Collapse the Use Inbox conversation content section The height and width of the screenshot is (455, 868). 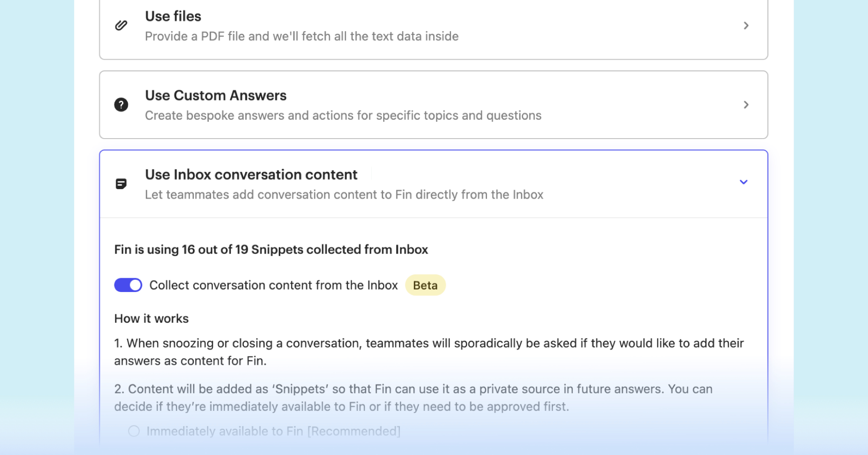744,182
